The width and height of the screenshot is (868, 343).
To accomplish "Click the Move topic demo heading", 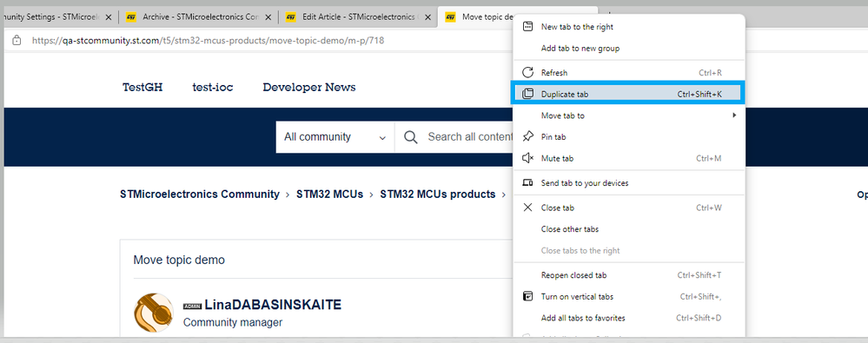I will 179,260.
